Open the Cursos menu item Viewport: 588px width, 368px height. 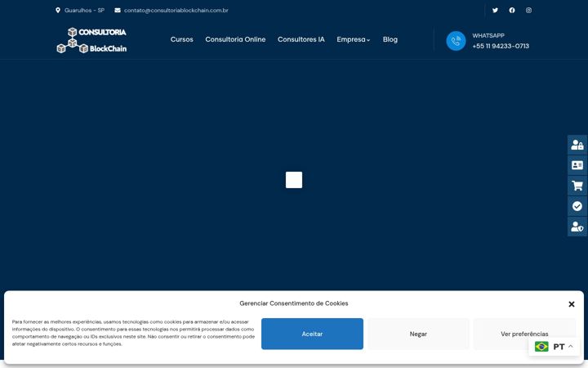181,39
